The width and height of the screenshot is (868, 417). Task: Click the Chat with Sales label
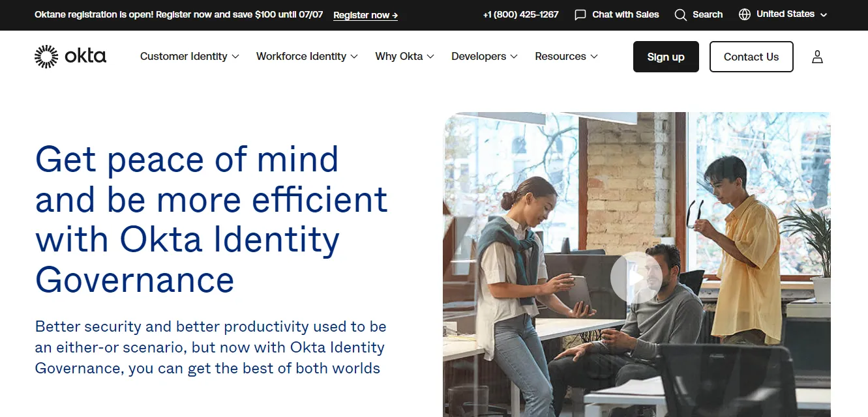[625, 14]
